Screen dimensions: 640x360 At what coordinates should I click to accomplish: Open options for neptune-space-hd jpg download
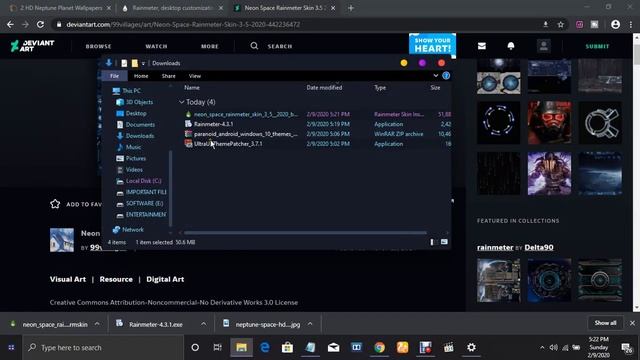tap(310, 324)
